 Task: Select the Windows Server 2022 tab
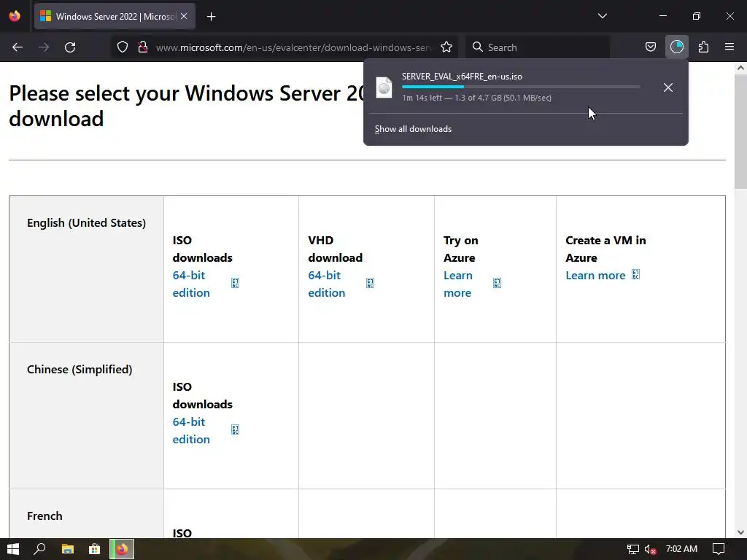coord(115,17)
